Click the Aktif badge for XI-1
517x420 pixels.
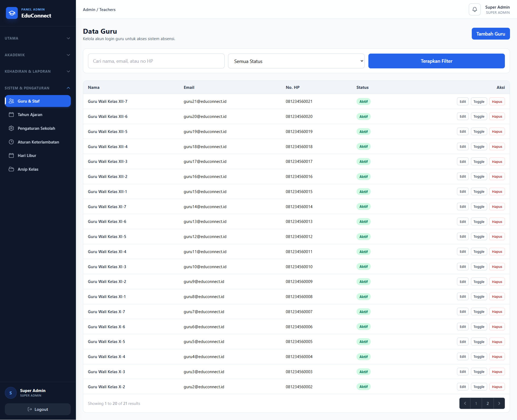tap(363, 297)
